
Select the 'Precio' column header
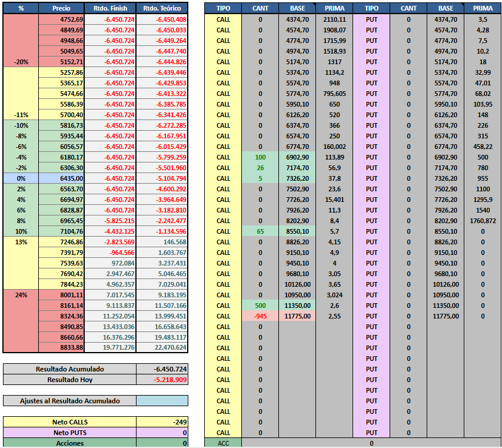[x=61, y=8]
